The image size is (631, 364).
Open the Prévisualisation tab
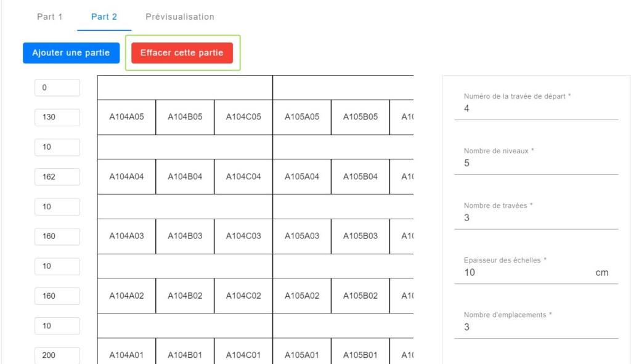pos(179,17)
